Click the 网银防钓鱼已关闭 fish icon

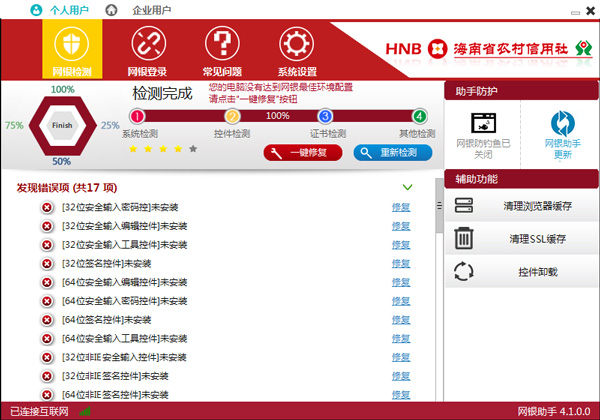[483, 123]
